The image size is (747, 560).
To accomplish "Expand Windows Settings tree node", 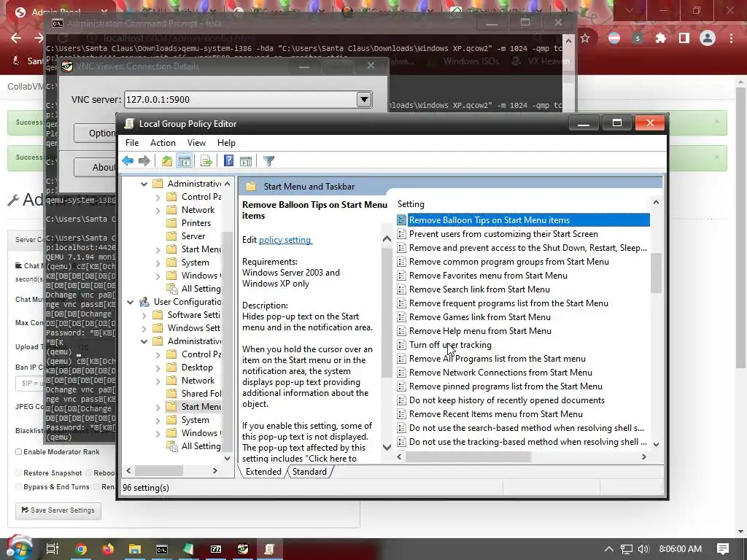I will 144,328.
